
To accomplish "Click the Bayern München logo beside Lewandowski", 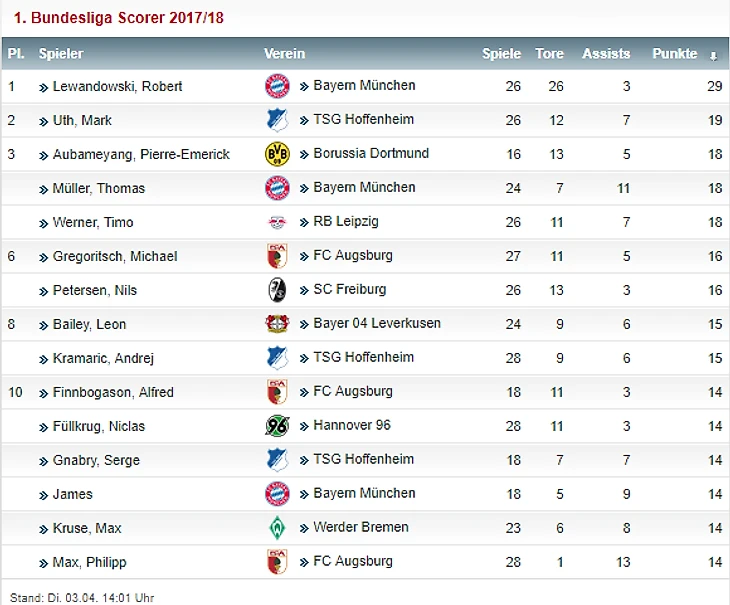I will pos(277,86).
